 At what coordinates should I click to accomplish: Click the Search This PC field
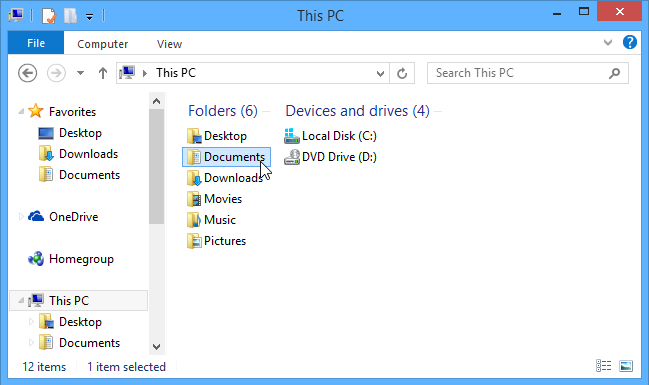point(528,73)
